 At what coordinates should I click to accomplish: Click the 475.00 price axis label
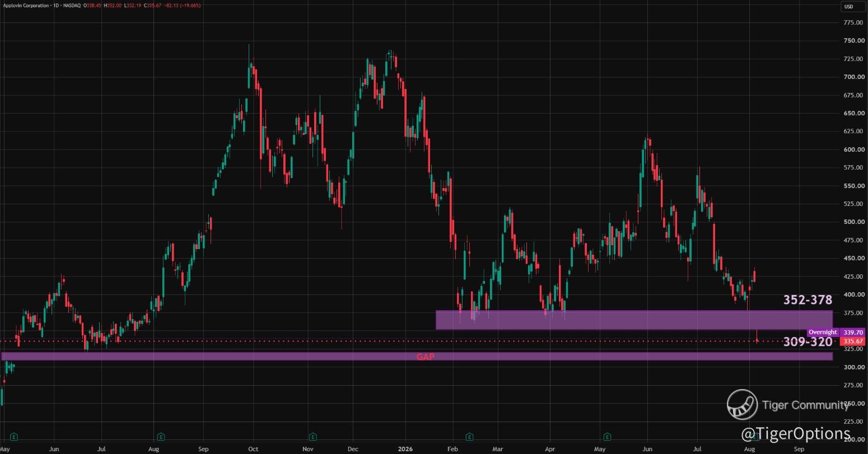pos(852,240)
